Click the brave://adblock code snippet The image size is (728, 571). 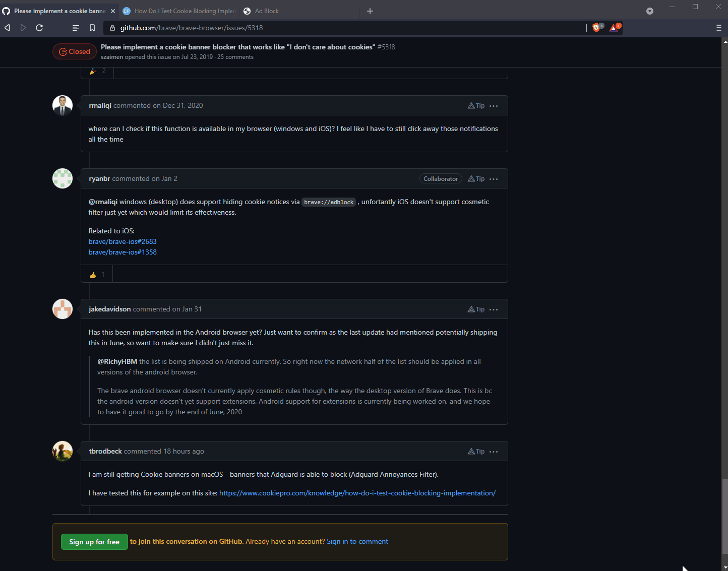(x=329, y=202)
